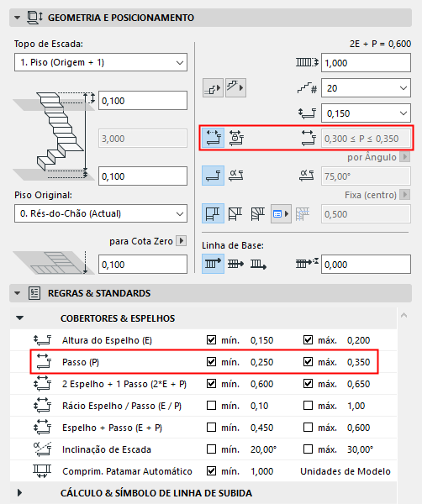Open the por Ângulo arrow menu
Screen dimensions: 422x504
(x=405, y=157)
